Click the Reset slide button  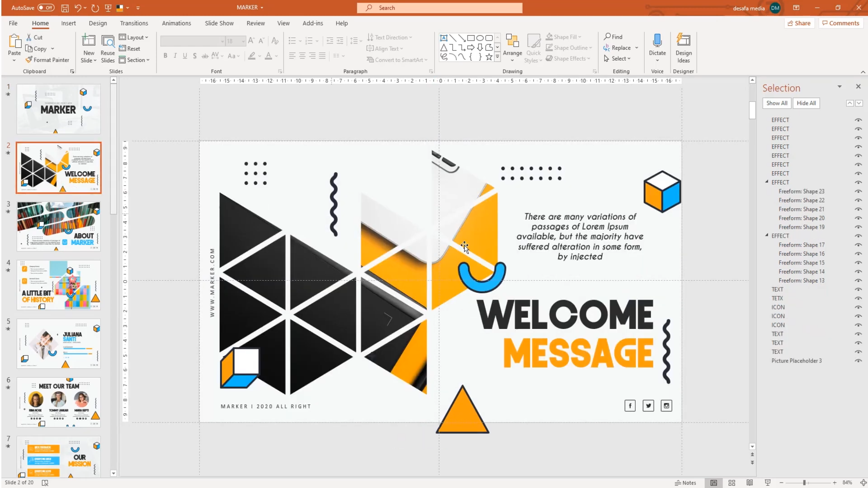pyautogui.click(x=130, y=48)
